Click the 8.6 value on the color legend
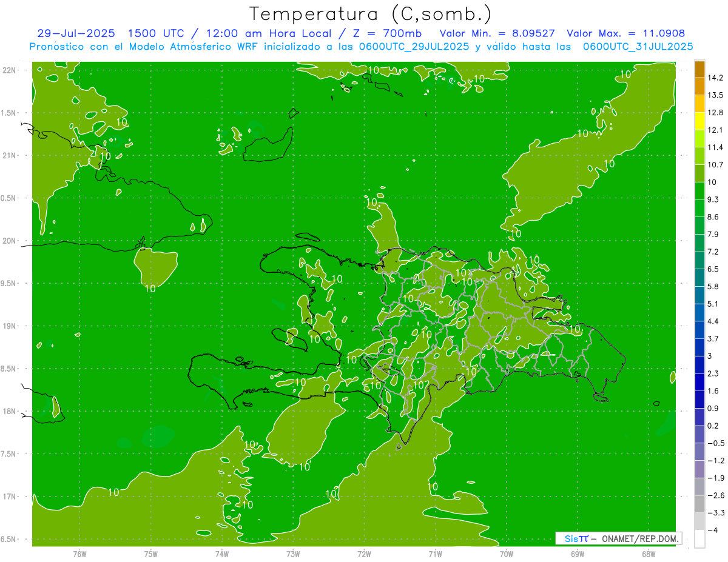The image size is (728, 562). point(713,216)
